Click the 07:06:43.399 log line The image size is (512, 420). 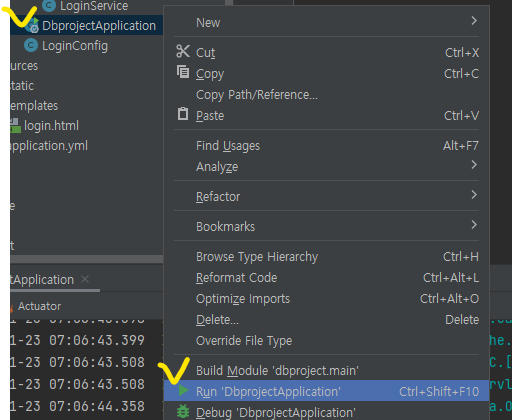(x=77, y=340)
